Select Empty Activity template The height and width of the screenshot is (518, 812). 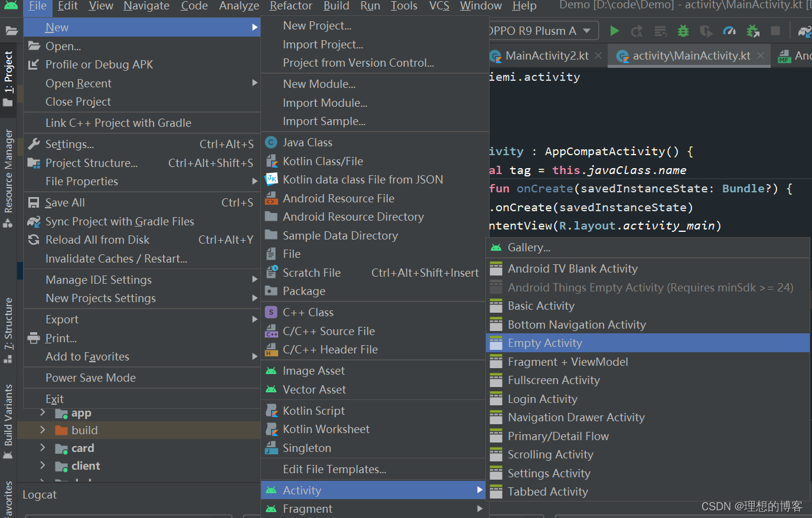point(648,343)
